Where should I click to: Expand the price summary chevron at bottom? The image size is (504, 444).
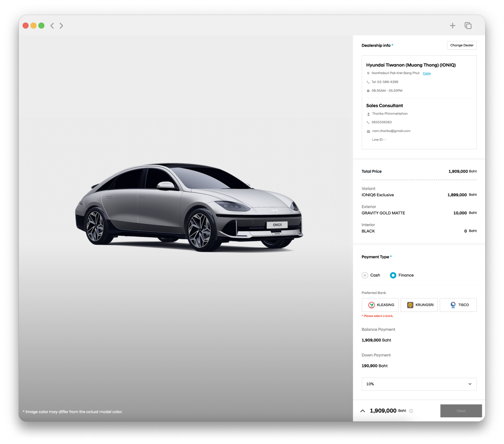363,411
